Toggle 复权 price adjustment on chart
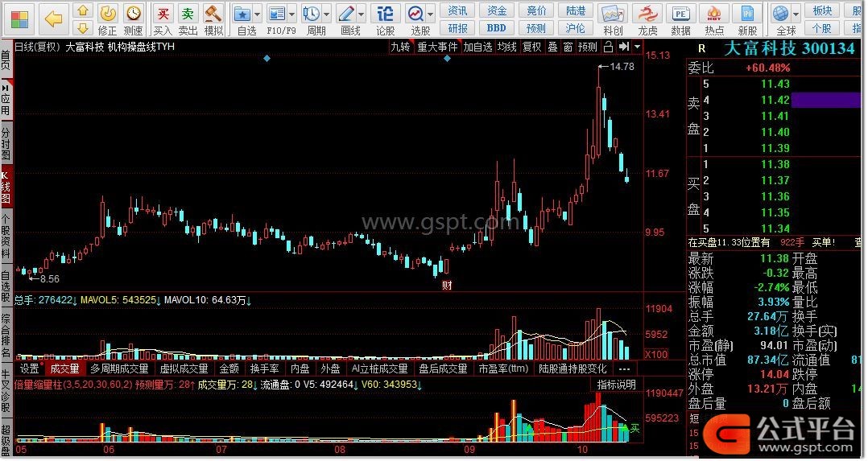 531,47
